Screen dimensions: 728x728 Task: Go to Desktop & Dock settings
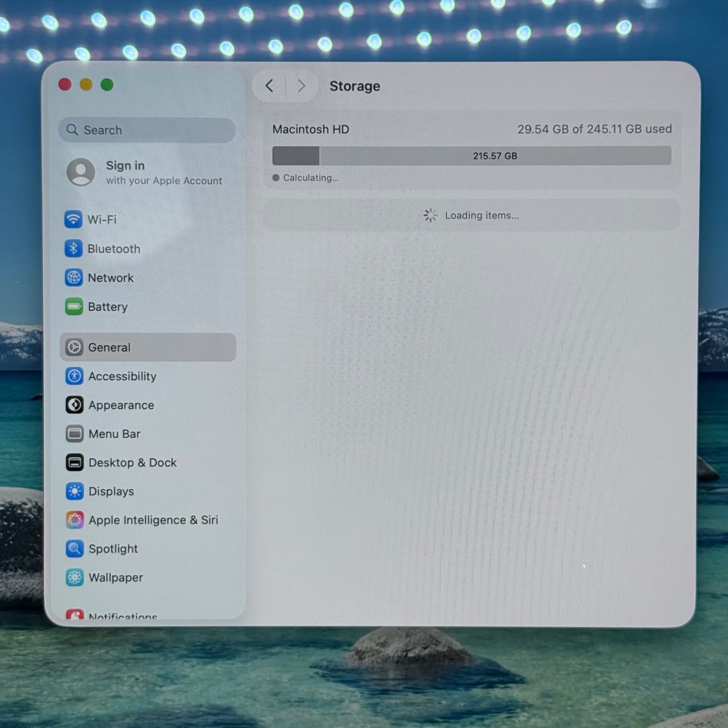pyautogui.click(x=132, y=463)
